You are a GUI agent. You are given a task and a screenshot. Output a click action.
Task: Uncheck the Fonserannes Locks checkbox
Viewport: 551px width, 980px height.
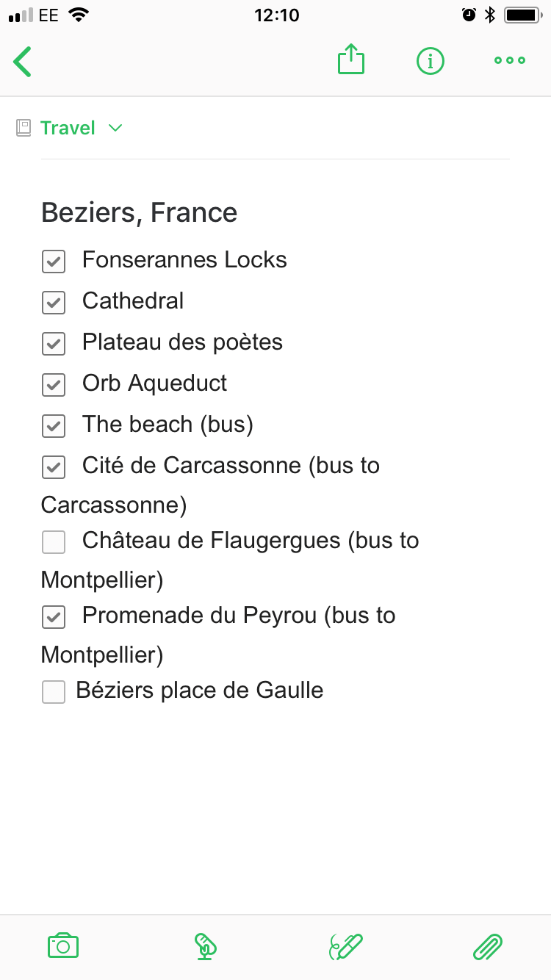(x=54, y=261)
